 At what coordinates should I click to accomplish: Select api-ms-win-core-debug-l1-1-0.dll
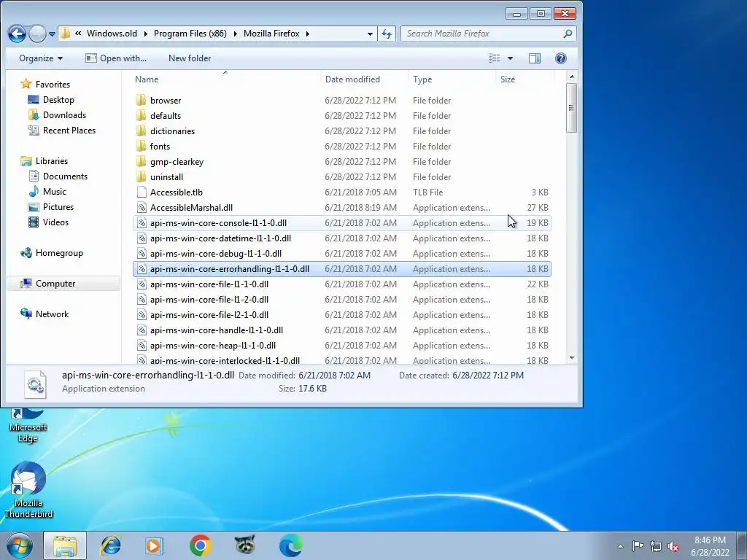pyautogui.click(x=341, y=253)
